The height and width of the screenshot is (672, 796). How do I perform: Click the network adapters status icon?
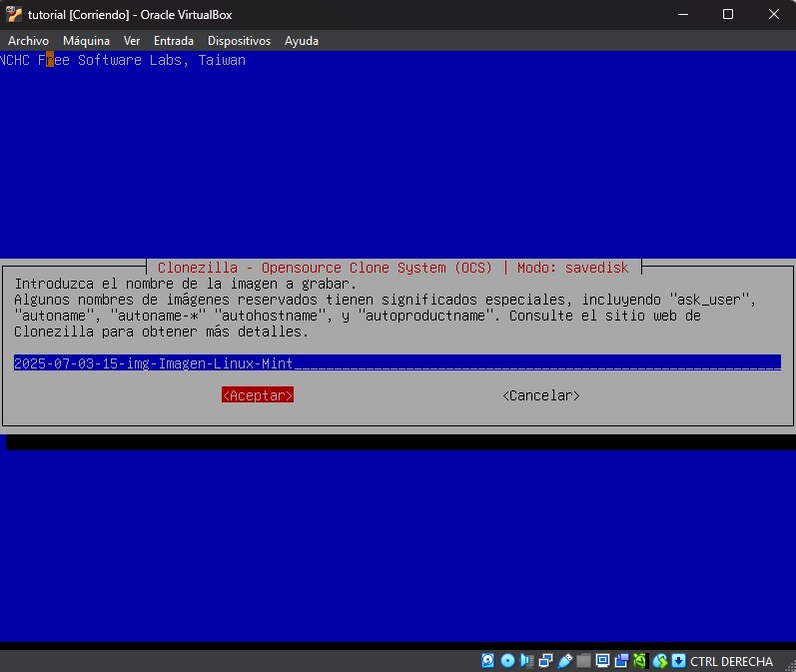coord(545,660)
